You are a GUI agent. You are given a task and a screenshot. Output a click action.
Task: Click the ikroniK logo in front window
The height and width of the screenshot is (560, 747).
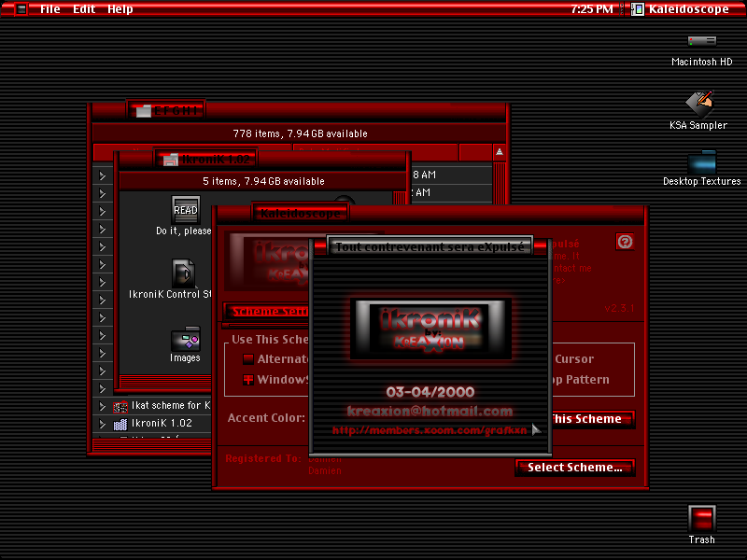430,329
